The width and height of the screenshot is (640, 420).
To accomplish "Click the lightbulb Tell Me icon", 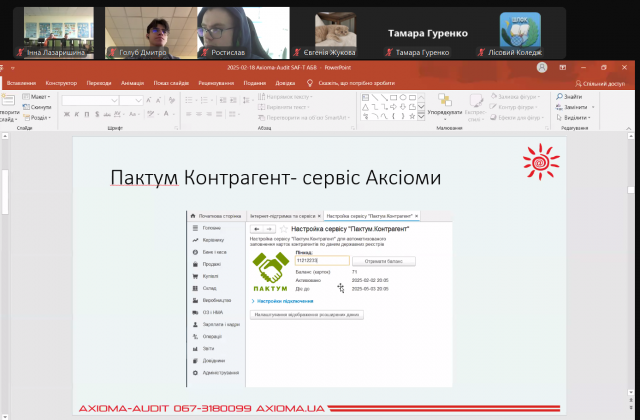I will click(x=310, y=83).
